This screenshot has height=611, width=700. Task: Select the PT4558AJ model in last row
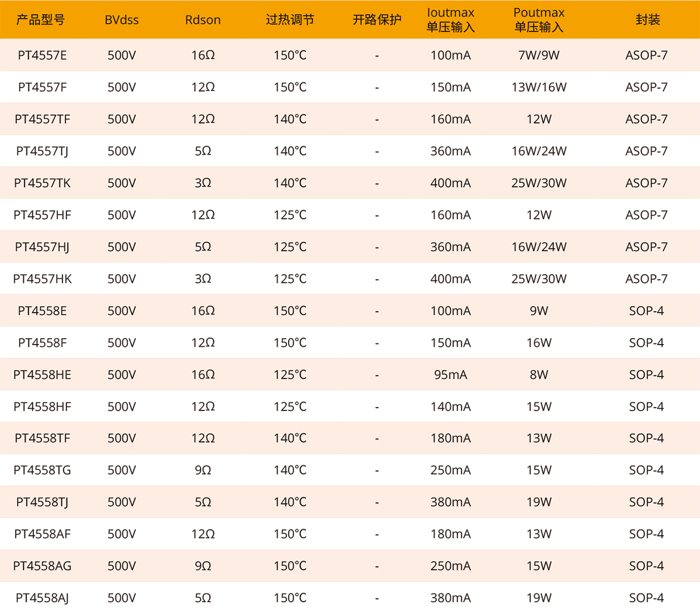coord(42,598)
